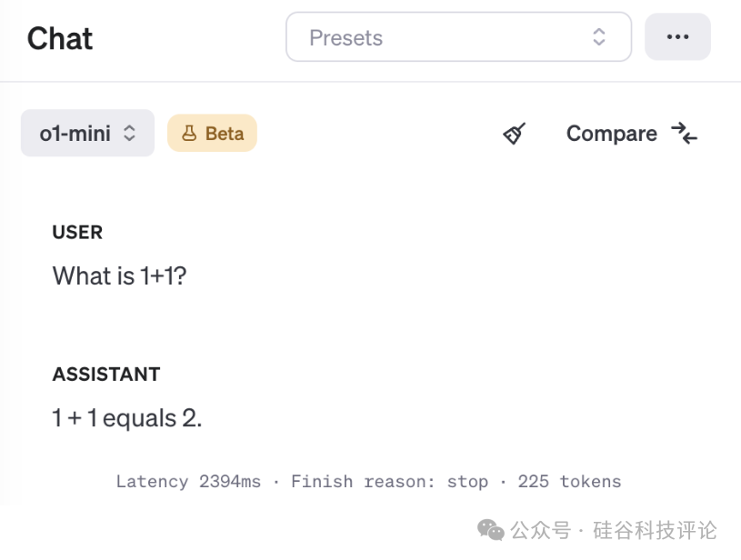Click the "What is 1+1?" message text
This screenshot has height=560, width=741.
click(119, 275)
